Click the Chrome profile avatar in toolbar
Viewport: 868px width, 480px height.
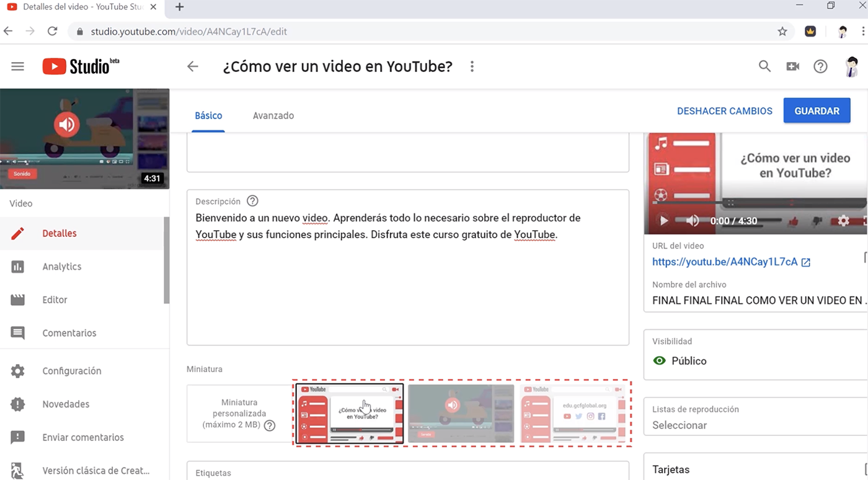tap(843, 31)
